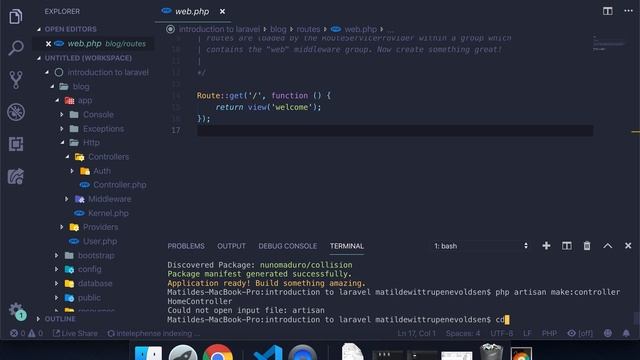
Task: Open Google Chrome from the Dock
Action: [218, 353]
